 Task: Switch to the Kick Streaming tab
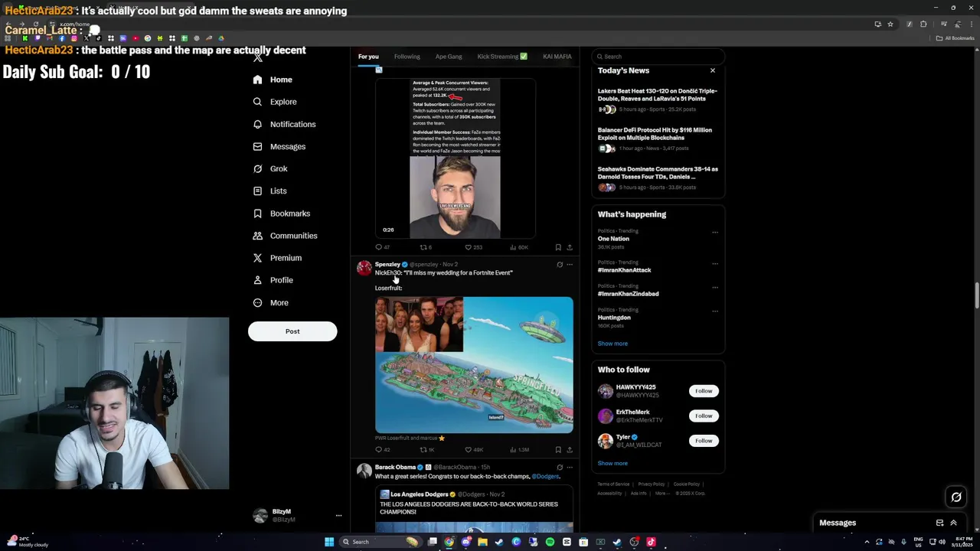[x=502, y=57]
